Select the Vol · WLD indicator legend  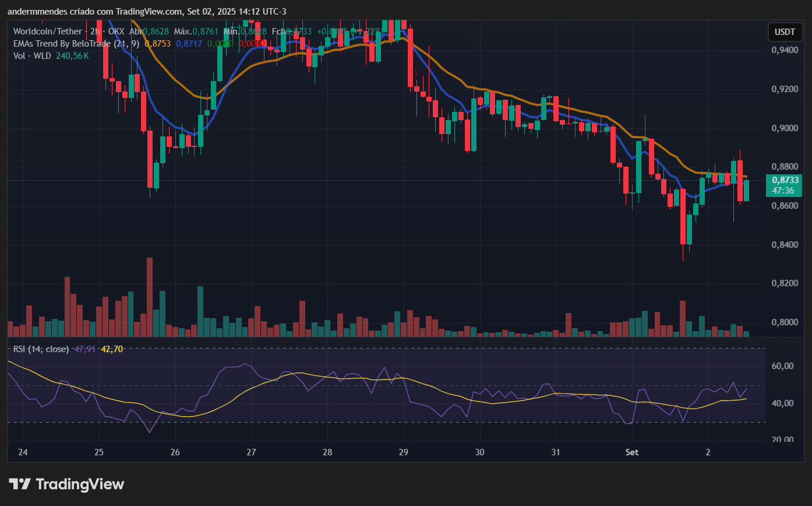point(32,56)
